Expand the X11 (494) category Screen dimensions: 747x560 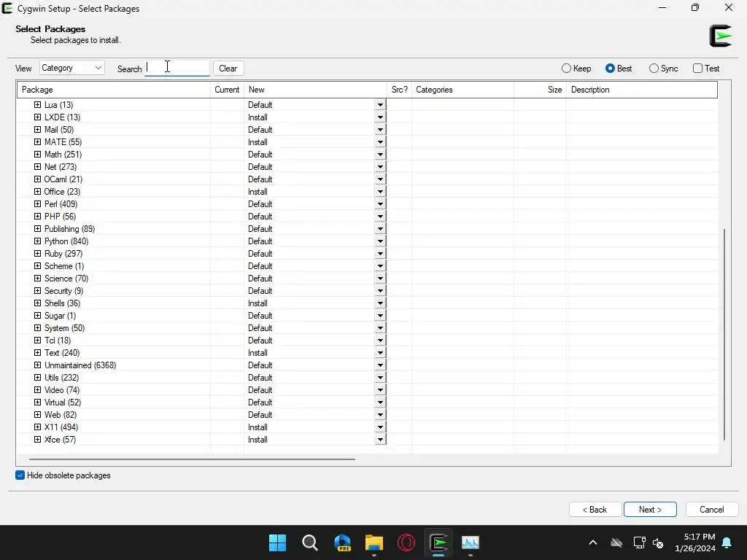[x=38, y=427]
